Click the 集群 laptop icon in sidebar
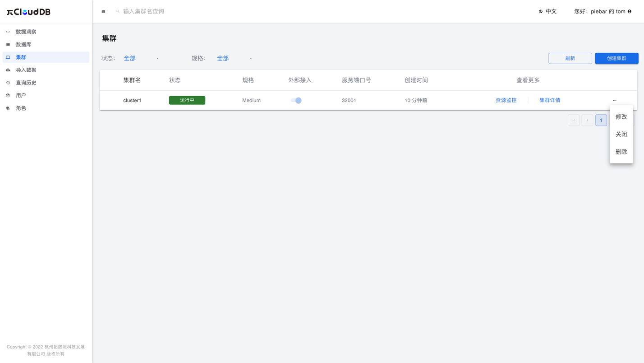The width and height of the screenshot is (644, 363). (8, 57)
